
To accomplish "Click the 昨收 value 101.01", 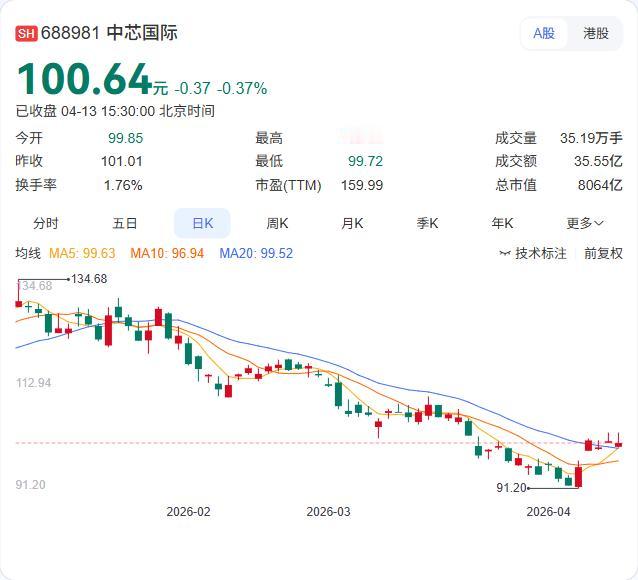I will (x=122, y=161).
